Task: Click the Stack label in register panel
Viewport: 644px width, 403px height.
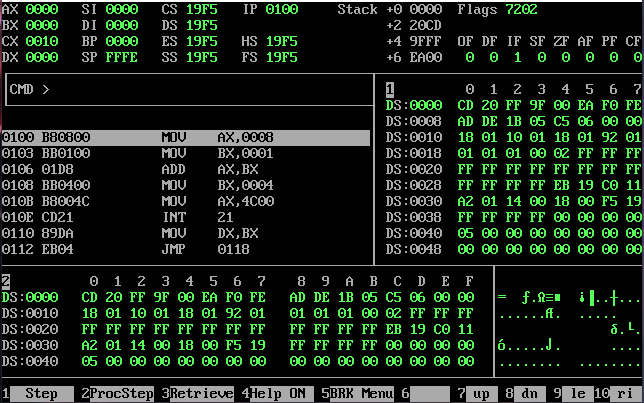Action: coord(357,9)
